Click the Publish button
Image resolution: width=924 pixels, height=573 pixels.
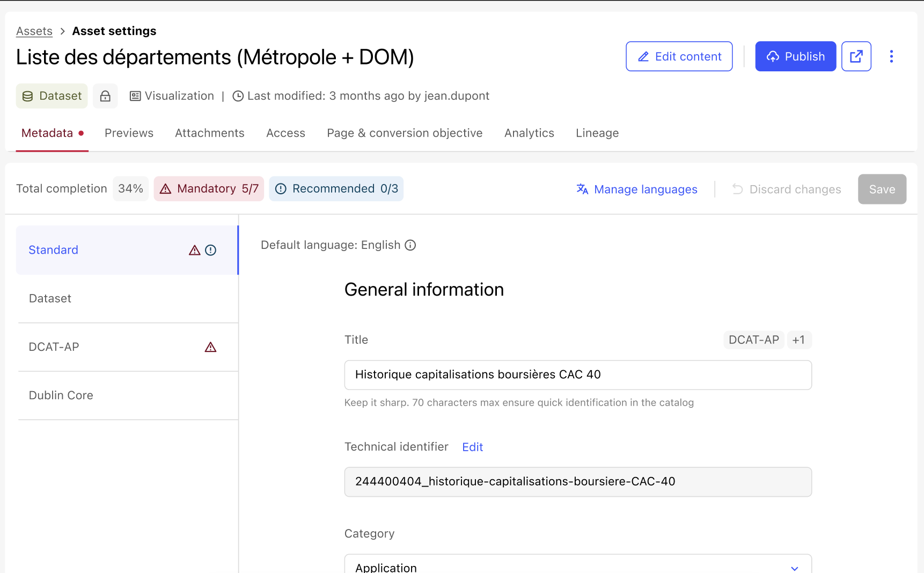pos(795,56)
